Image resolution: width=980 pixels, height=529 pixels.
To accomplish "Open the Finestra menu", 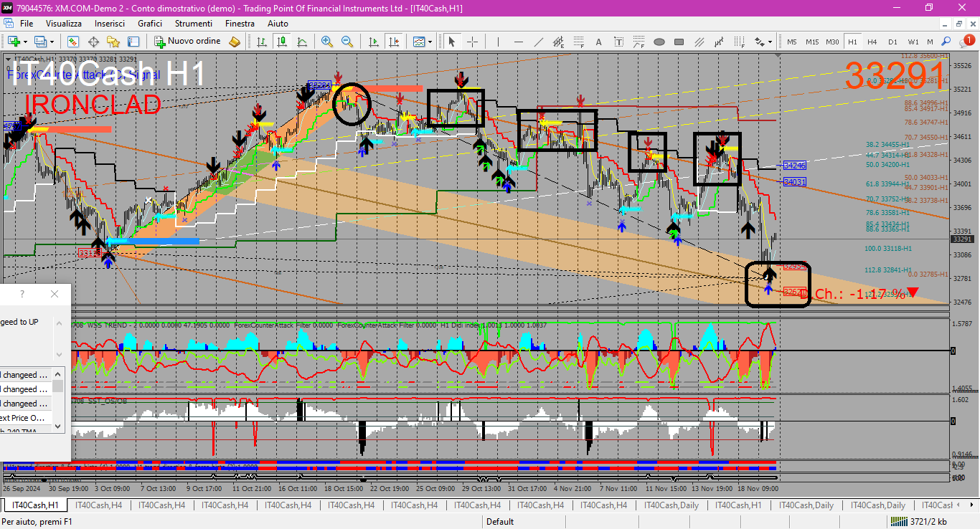I will tap(240, 24).
